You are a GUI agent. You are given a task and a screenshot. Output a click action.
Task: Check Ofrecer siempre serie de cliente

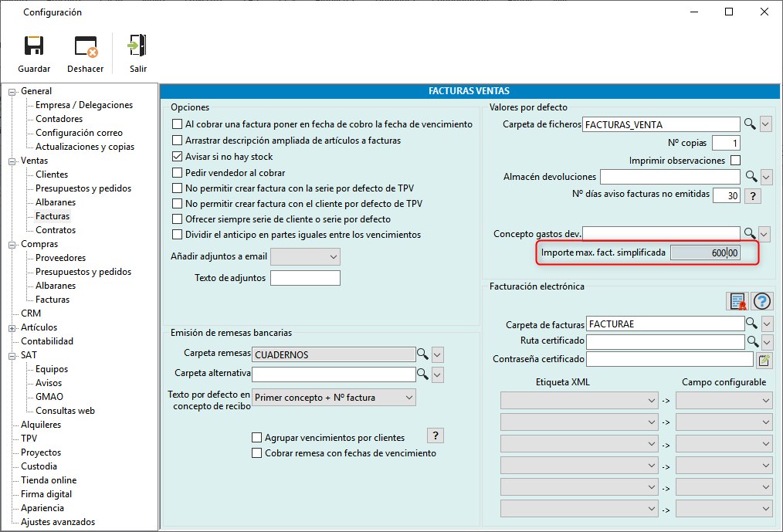[x=178, y=219]
